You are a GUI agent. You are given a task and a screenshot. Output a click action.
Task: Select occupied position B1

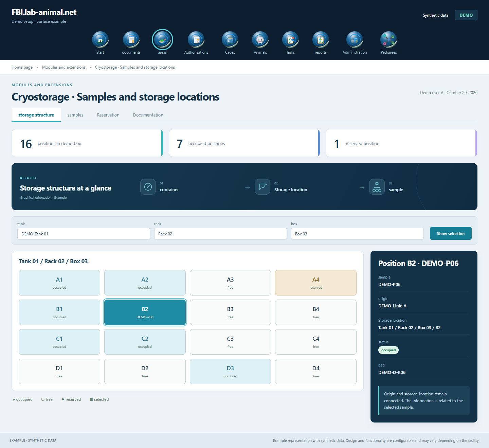(x=59, y=312)
